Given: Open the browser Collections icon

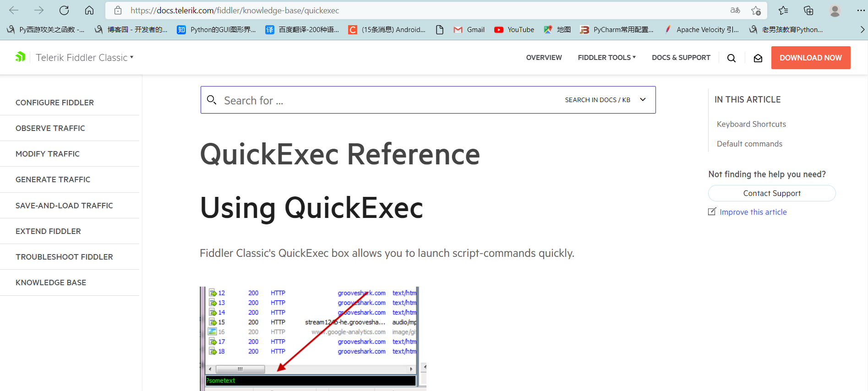Looking at the screenshot, I should click(808, 10).
